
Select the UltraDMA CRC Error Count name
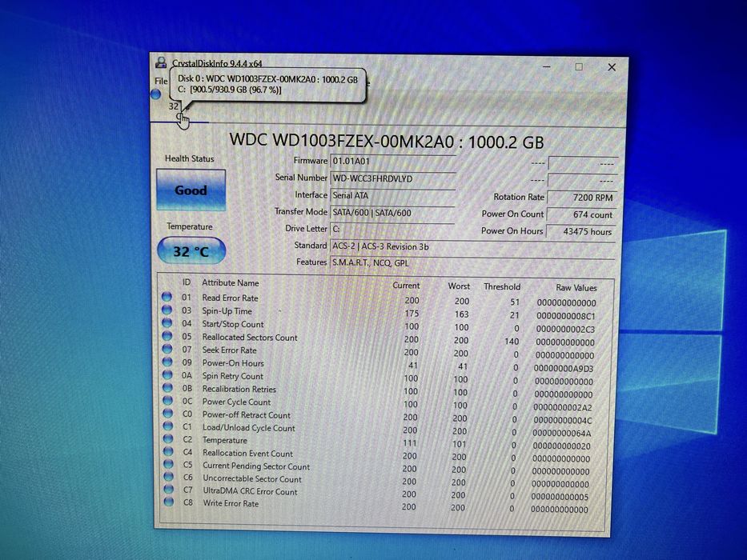click(250, 491)
